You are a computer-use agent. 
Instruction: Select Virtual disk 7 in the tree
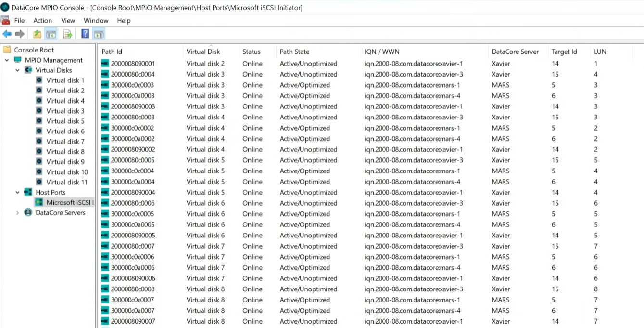click(65, 142)
